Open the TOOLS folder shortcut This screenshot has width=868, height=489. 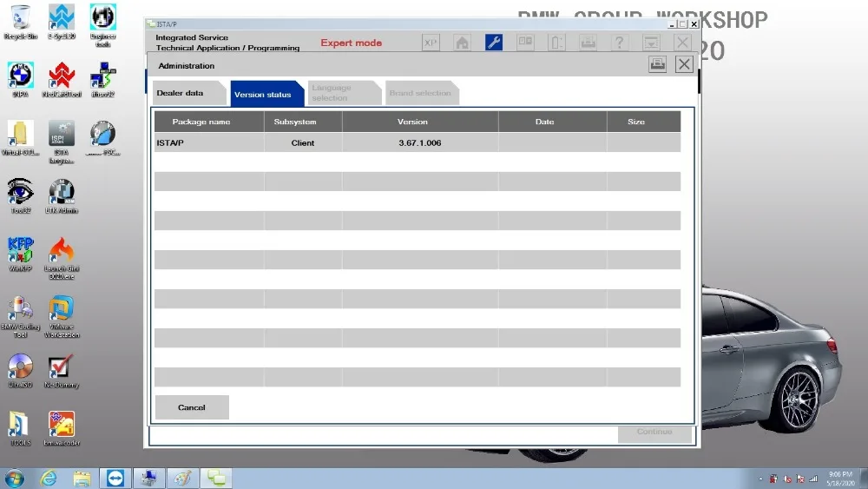[x=21, y=428]
